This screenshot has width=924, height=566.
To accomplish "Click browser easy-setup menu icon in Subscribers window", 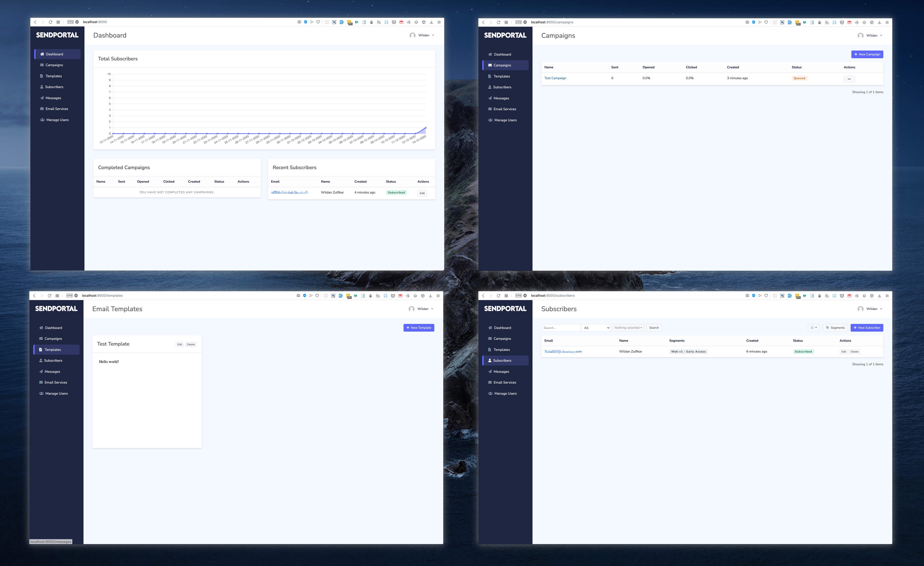I will click(x=887, y=296).
